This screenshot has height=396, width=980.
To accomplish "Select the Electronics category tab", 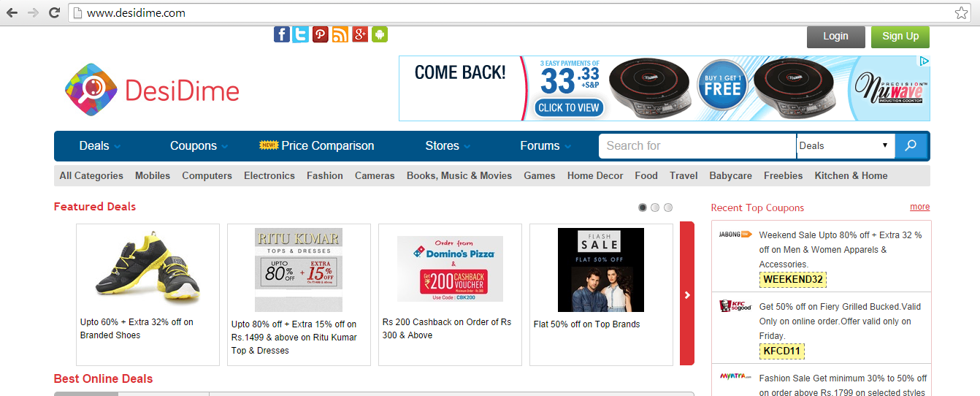I will 269,175.
